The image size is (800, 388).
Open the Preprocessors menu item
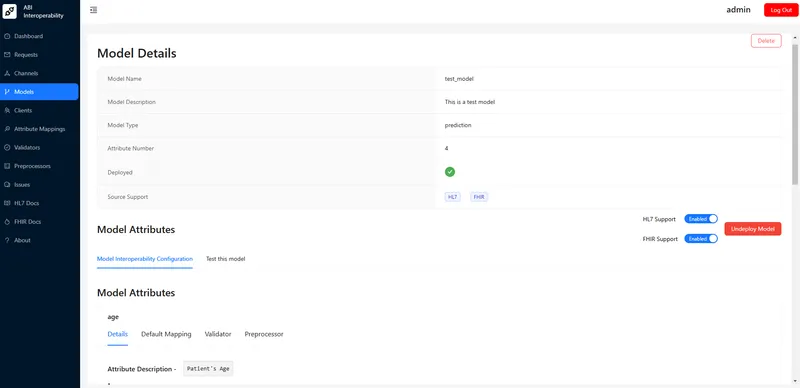39,166
